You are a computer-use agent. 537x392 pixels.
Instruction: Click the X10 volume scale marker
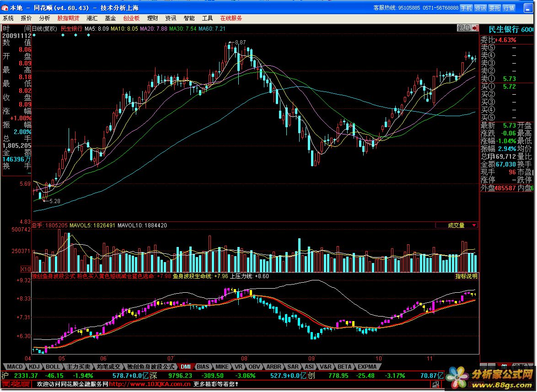click(25, 269)
